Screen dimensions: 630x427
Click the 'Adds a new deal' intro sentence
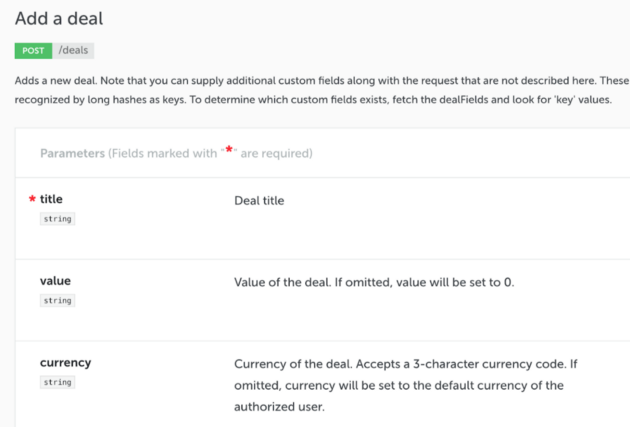(x=56, y=81)
